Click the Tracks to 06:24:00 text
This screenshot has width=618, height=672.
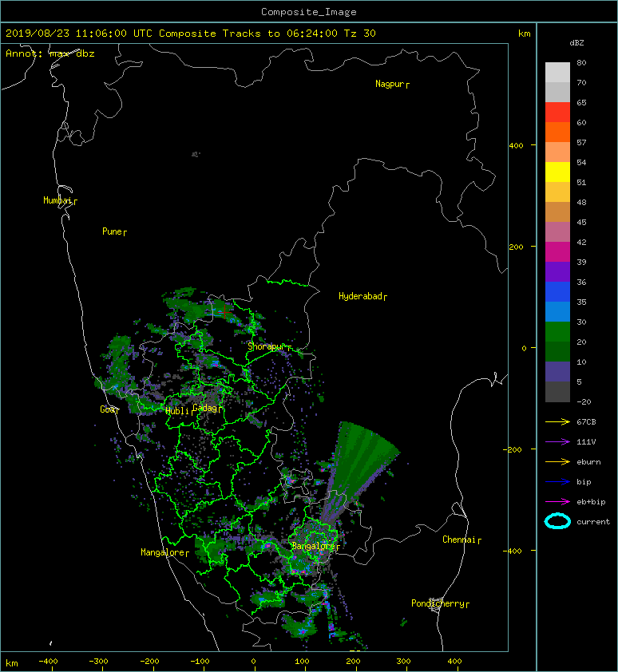coord(280,34)
